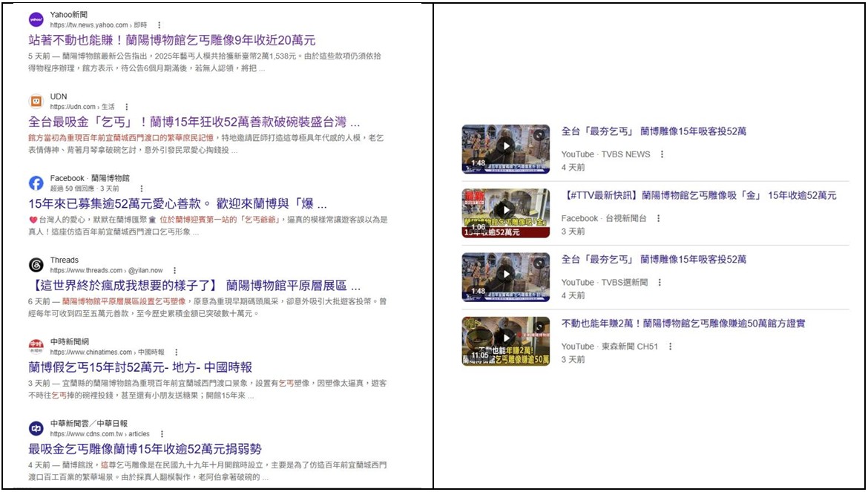Click the URL https://www.cdns.com.tw › articles

pyautogui.click(x=100, y=434)
